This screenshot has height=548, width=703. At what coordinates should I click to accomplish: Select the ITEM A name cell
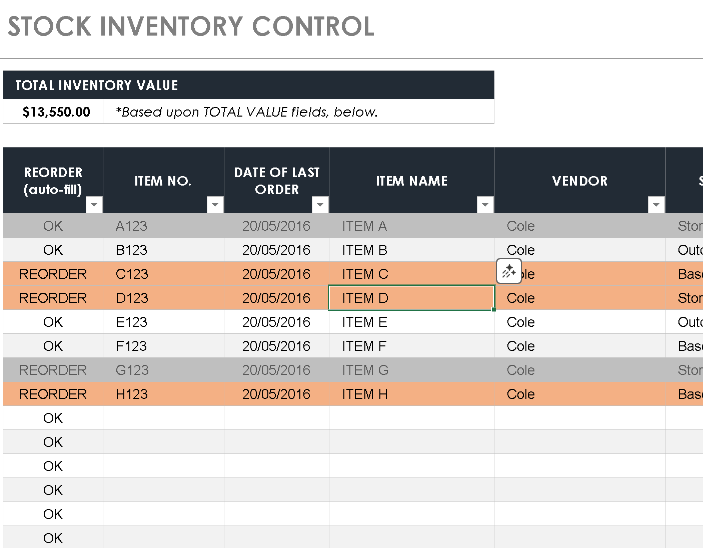[412, 226]
